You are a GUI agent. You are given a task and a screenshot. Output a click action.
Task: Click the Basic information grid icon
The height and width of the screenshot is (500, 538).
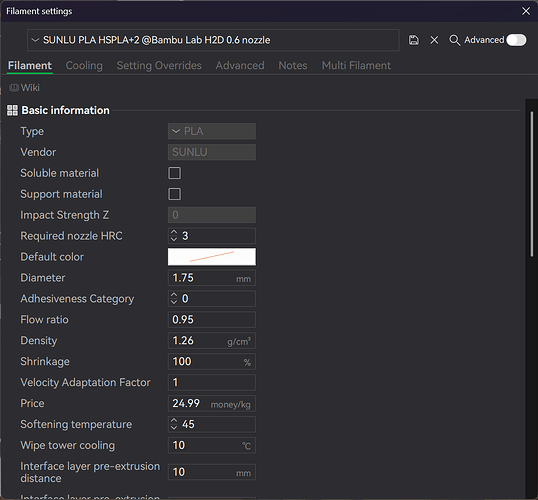(x=12, y=111)
